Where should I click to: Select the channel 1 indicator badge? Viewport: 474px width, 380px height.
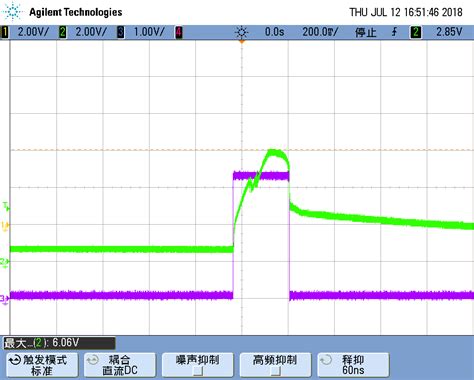tap(5, 32)
